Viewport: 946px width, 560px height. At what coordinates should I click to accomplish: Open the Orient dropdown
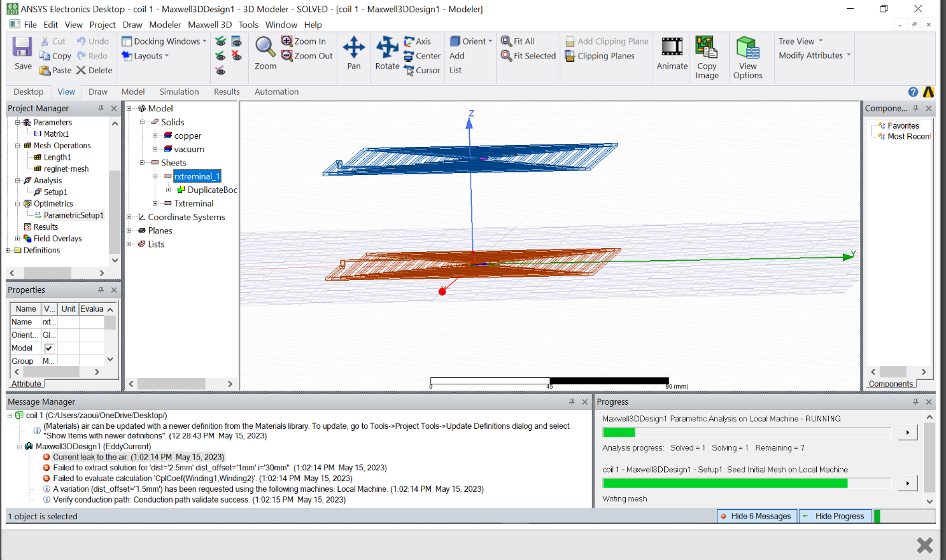[471, 41]
